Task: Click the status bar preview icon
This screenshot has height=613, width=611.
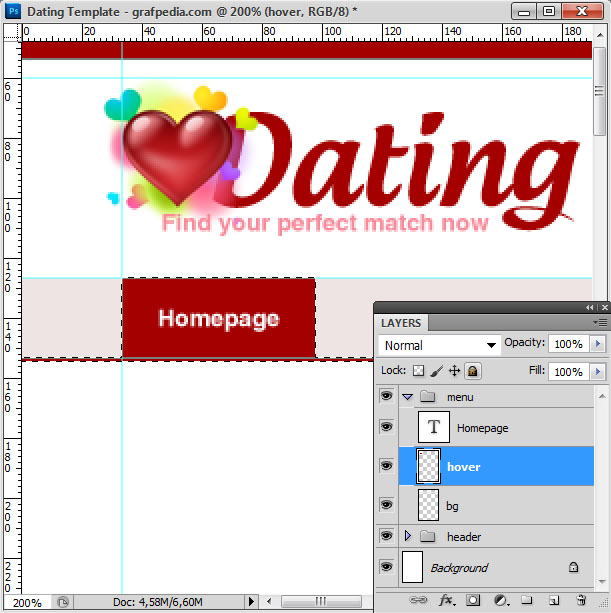Action: pos(63,602)
